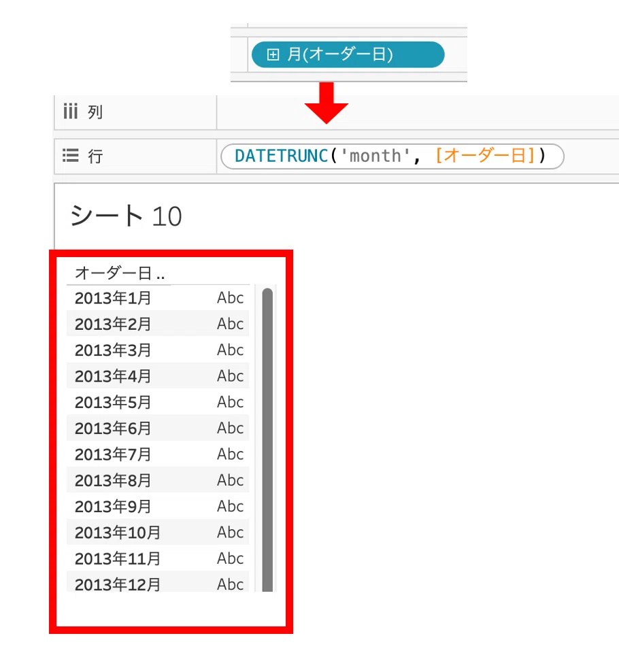The height and width of the screenshot is (672, 619).
Task: Select the 2013年8月 row label
Action: (x=113, y=480)
